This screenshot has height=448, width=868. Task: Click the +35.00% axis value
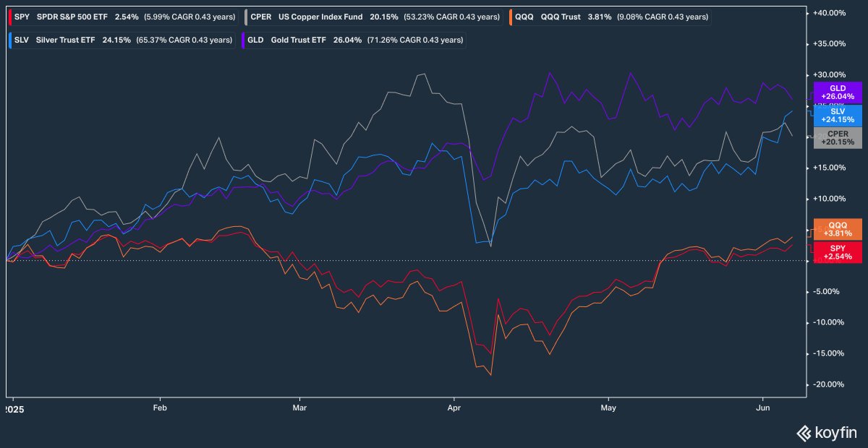pyautogui.click(x=830, y=44)
